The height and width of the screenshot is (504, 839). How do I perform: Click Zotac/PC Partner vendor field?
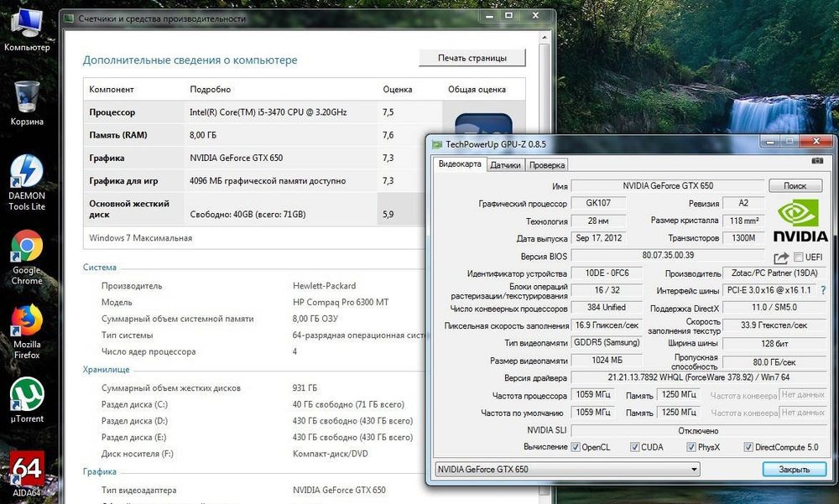click(774, 273)
